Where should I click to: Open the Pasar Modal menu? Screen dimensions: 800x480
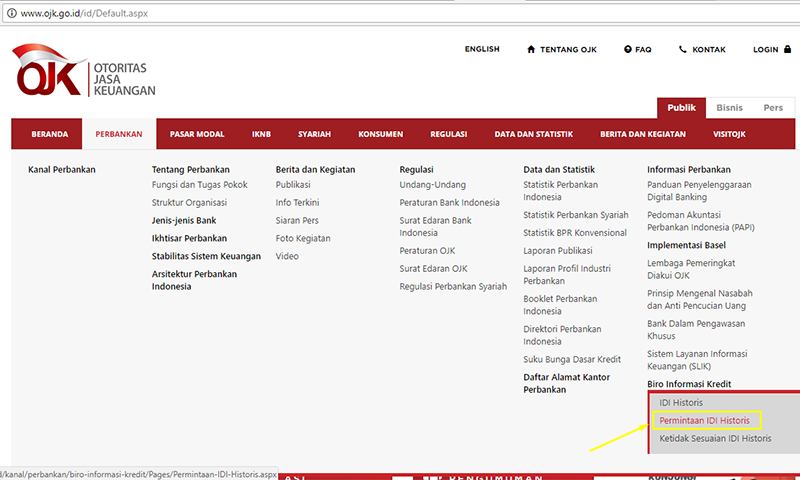tap(197, 134)
